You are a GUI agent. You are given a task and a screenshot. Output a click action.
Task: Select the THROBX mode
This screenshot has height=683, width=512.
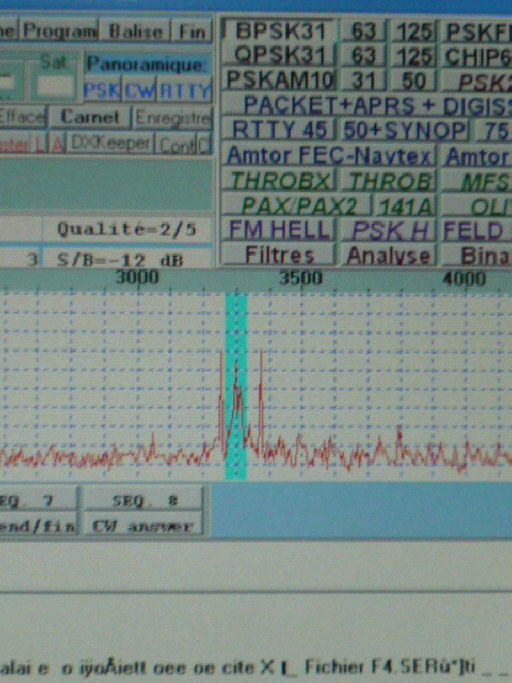(279, 180)
